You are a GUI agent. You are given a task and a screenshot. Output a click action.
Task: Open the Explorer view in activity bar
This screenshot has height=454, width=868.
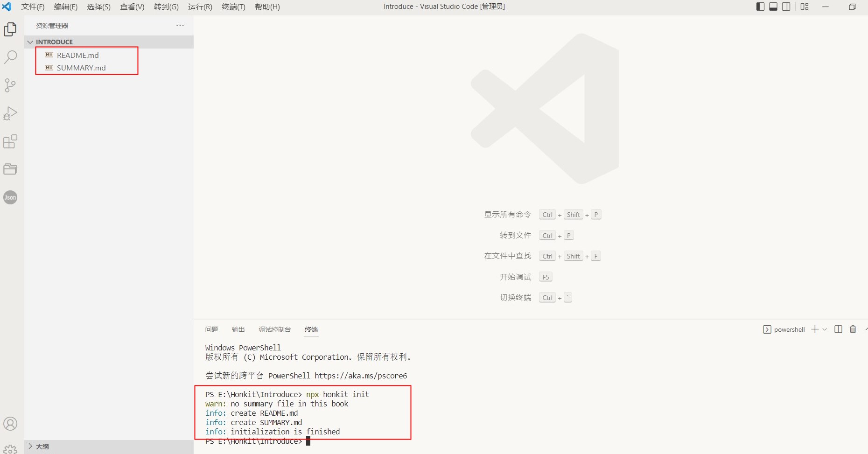point(10,29)
